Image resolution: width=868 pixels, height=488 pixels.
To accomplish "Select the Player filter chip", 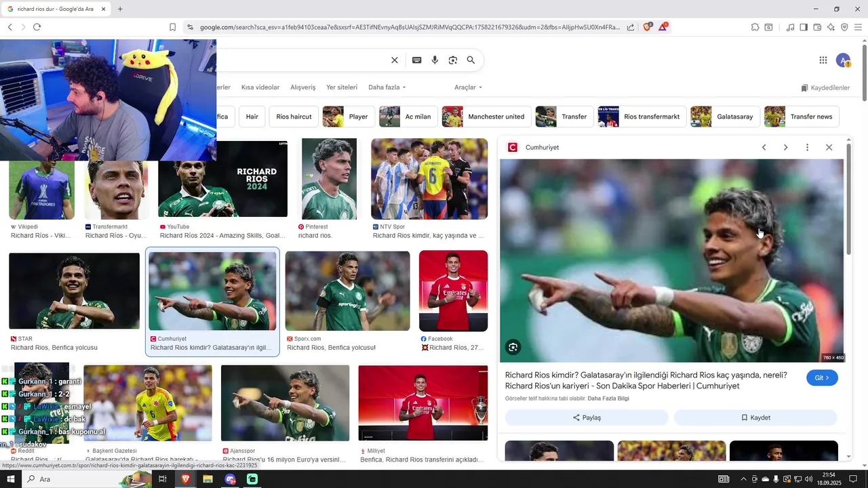I will [349, 117].
